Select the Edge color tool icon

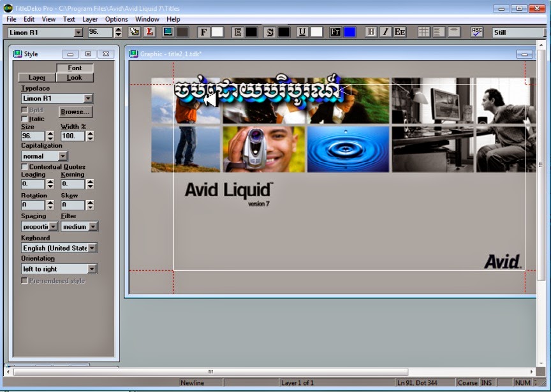pyautogui.click(x=236, y=31)
